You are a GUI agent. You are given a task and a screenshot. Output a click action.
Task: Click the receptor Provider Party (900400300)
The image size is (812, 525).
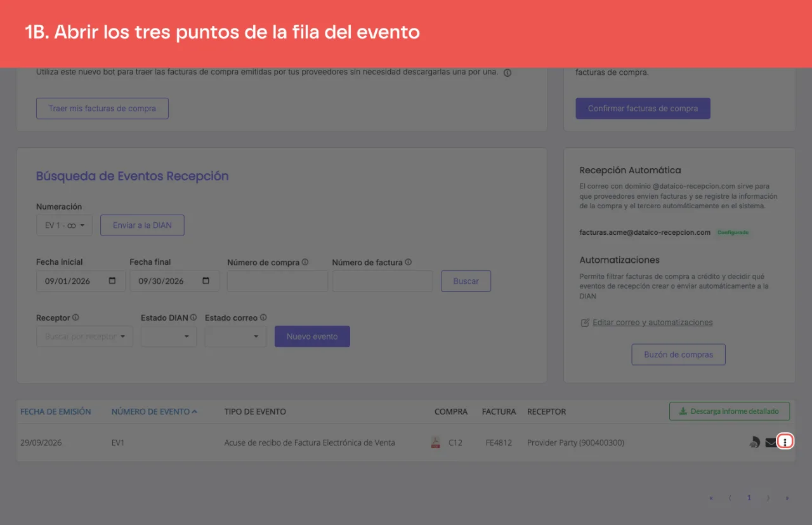(575, 442)
